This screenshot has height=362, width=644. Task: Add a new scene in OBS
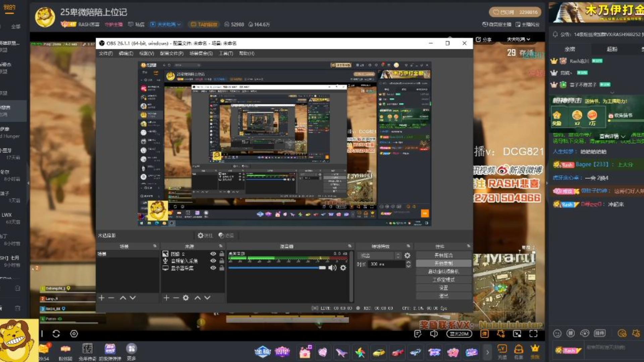[102, 298]
